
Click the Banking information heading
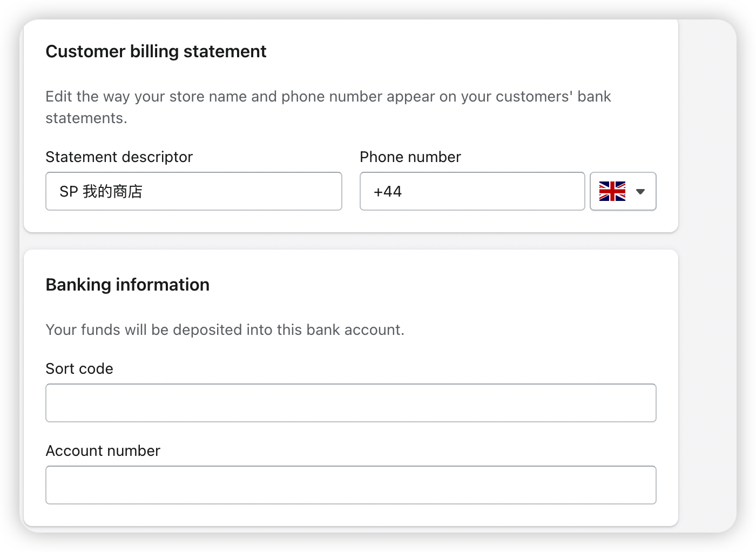coord(128,285)
